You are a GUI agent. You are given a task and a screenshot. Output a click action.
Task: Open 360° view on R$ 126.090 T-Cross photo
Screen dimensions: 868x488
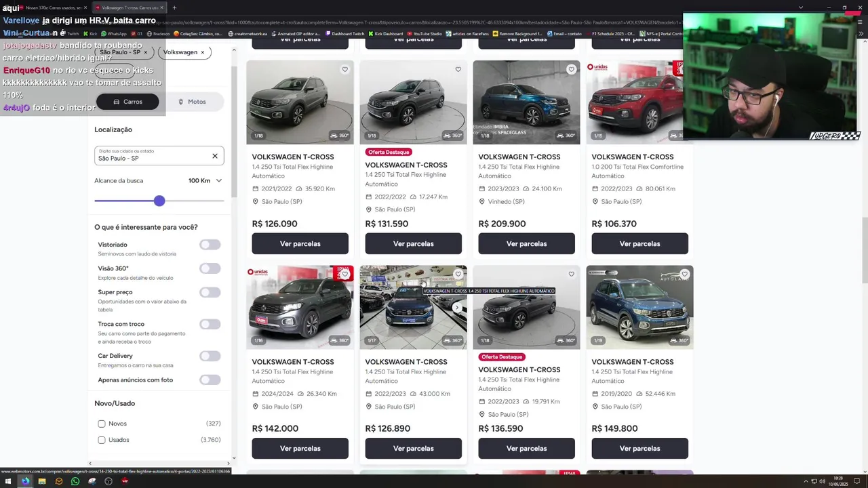pos(339,136)
